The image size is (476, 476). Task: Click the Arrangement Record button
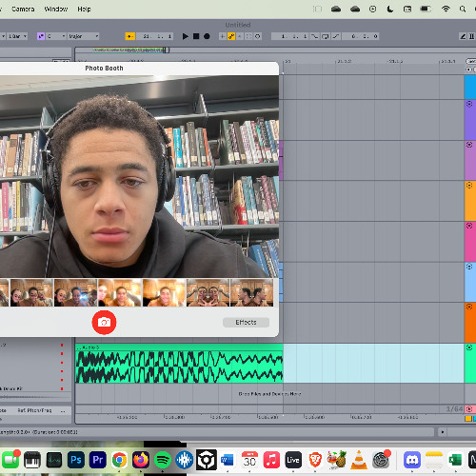point(207,36)
